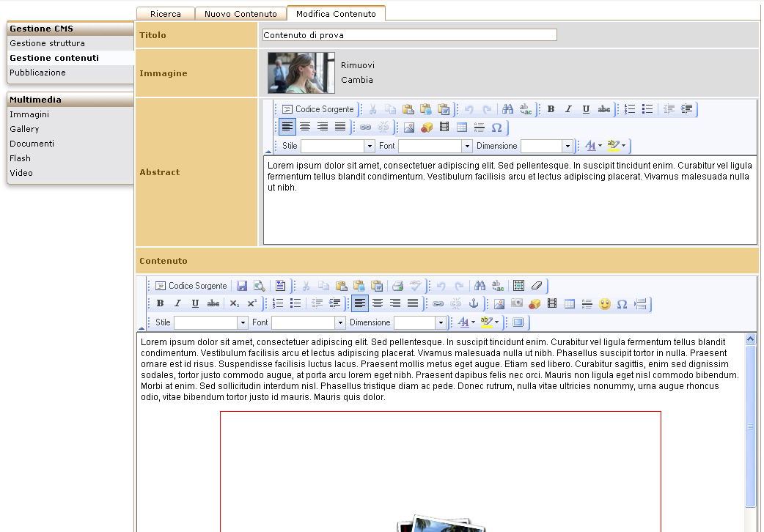This screenshot has width=764, height=532.
Task: Insert page break in the Contenuto editor
Action: (640, 304)
